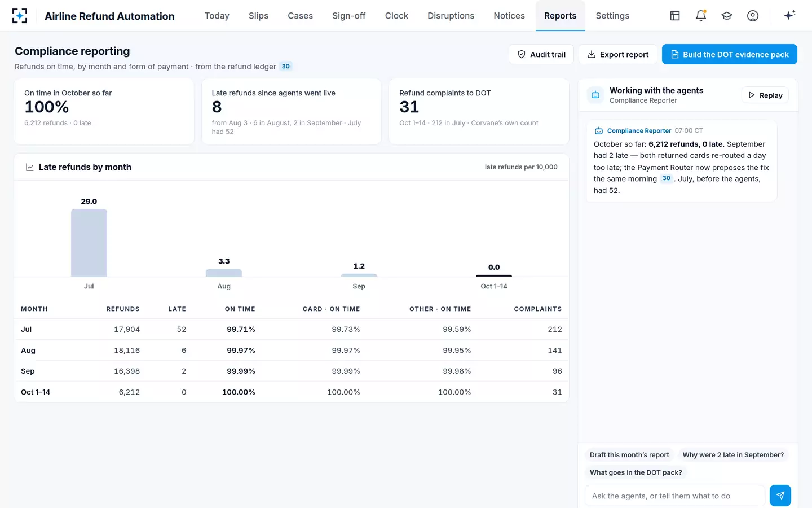Open the layout panel icon in header
This screenshot has width=812, height=508.
point(675,16)
